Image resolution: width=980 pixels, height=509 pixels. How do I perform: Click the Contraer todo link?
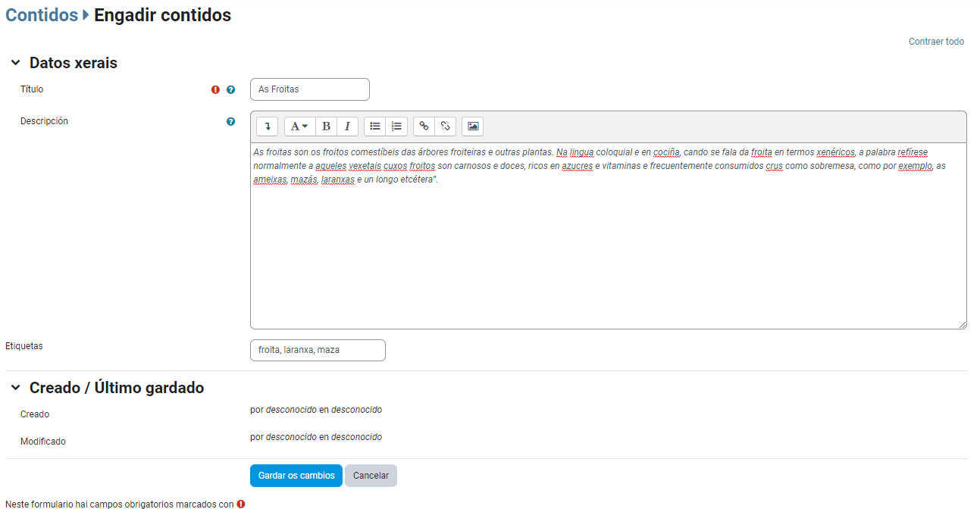936,42
